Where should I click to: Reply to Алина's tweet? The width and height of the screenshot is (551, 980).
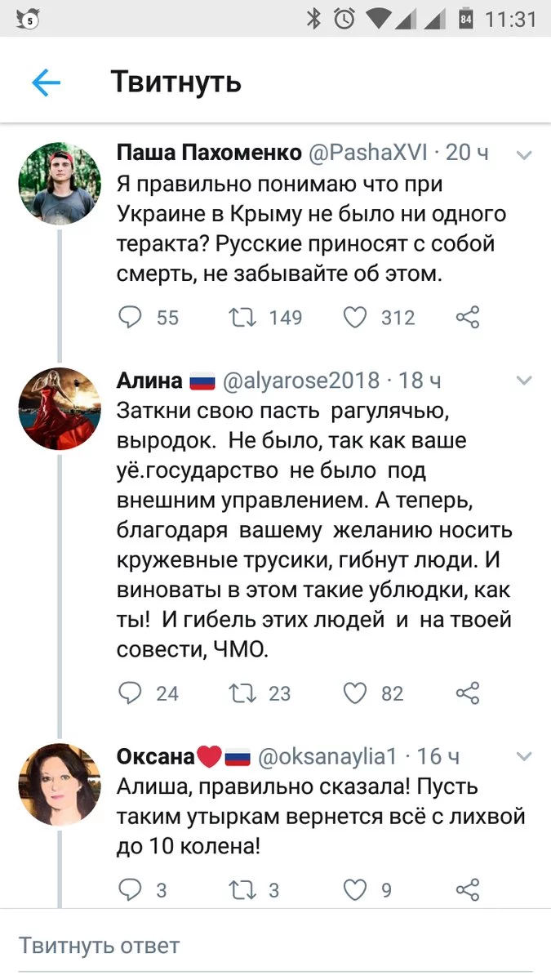[131, 693]
